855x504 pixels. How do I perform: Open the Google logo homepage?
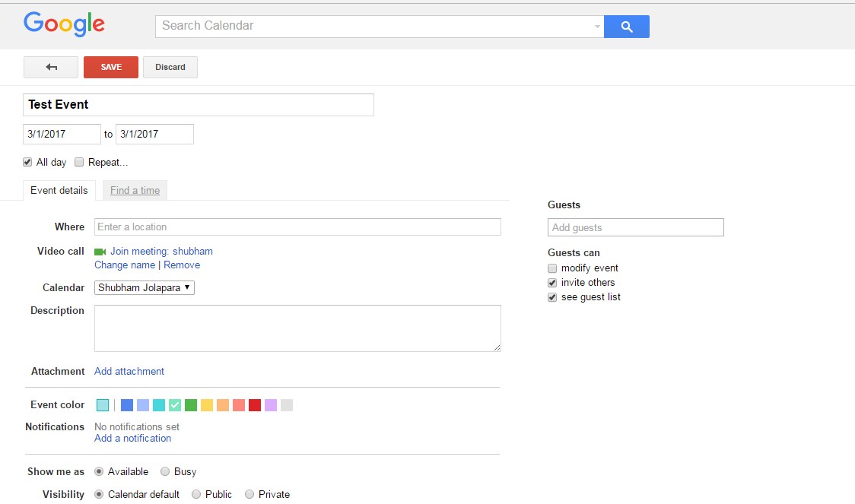(64, 24)
